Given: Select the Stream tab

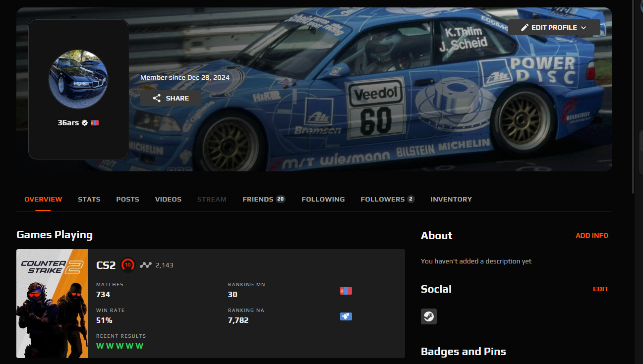Looking at the screenshot, I should [x=212, y=199].
